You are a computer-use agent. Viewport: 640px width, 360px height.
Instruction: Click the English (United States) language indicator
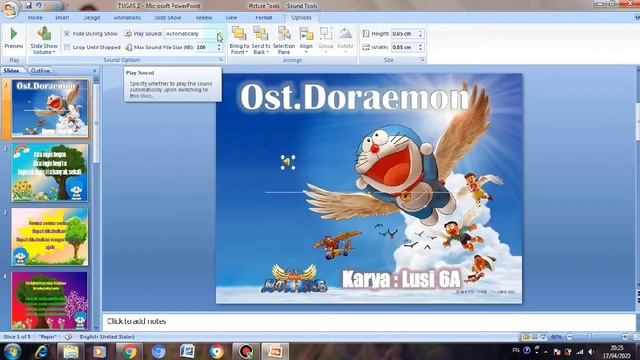coord(107,337)
